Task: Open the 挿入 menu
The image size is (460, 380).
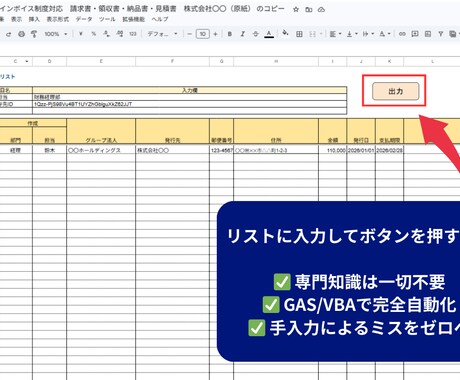Action: 34,19
